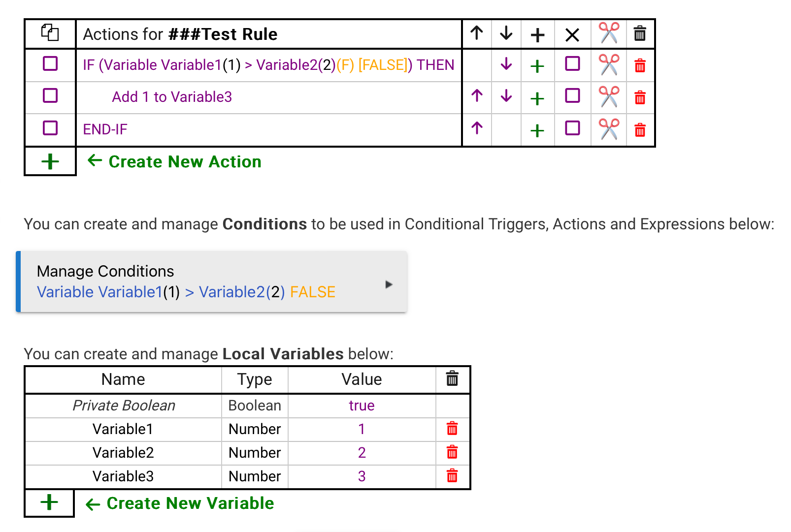The height and width of the screenshot is (532, 791).
Task: Click the green plus beside Create New Action
Action: [x=50, y=161]
